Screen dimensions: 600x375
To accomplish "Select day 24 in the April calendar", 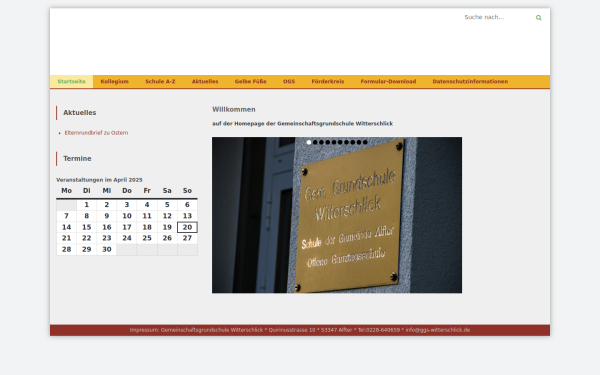I will 127,238.
